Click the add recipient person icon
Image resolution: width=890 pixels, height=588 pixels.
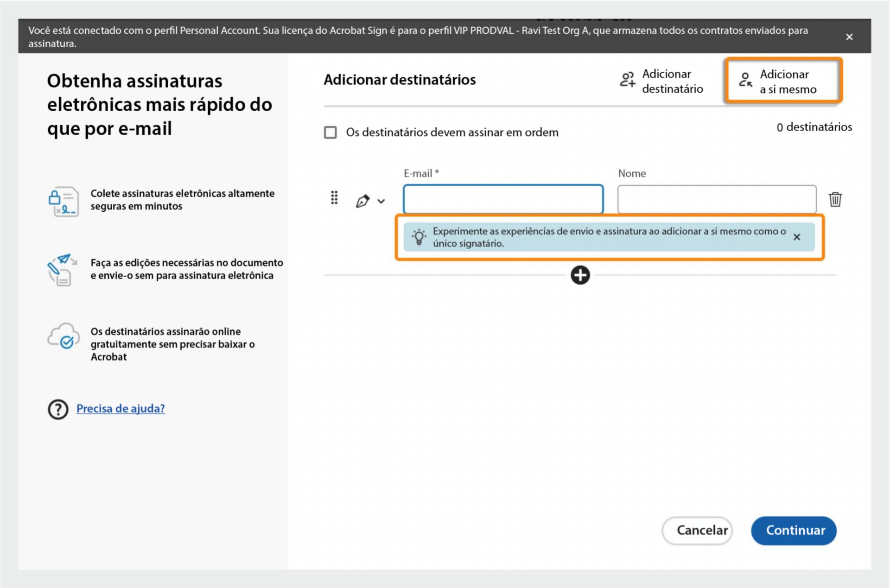coord(627,80)
